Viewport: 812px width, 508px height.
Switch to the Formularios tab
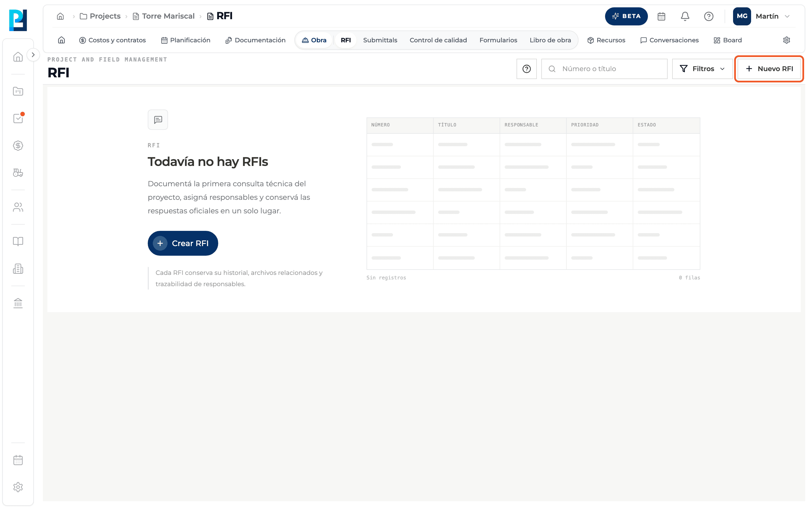(498, 40)
